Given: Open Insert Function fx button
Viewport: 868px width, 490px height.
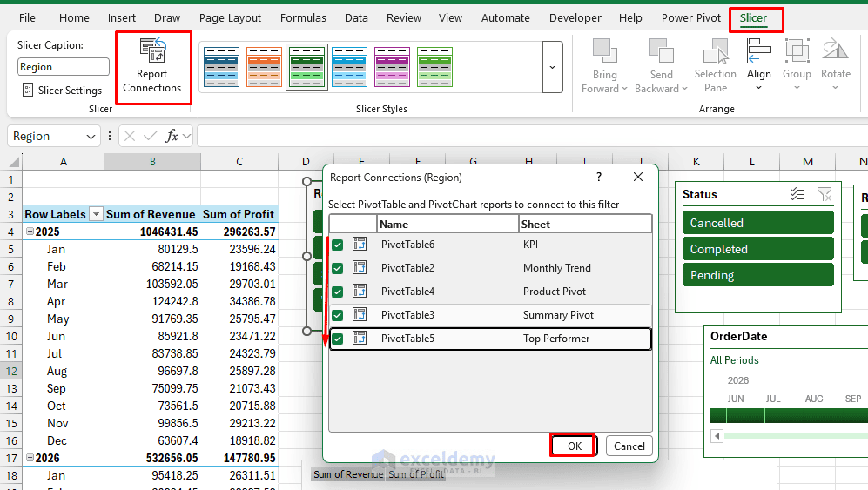Looking at the screenshot, I should click(172, 136).
